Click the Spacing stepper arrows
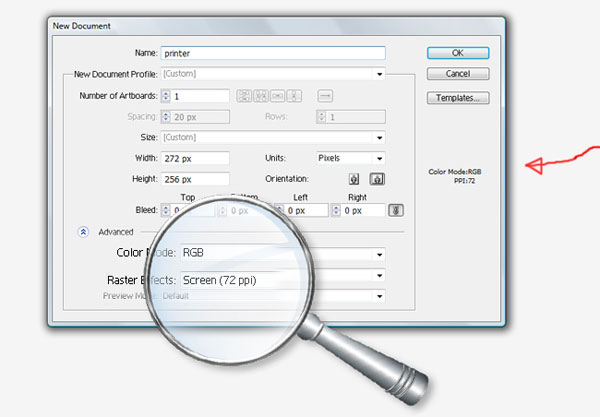This screenshot has height=417, width=600. click(166, 117)
